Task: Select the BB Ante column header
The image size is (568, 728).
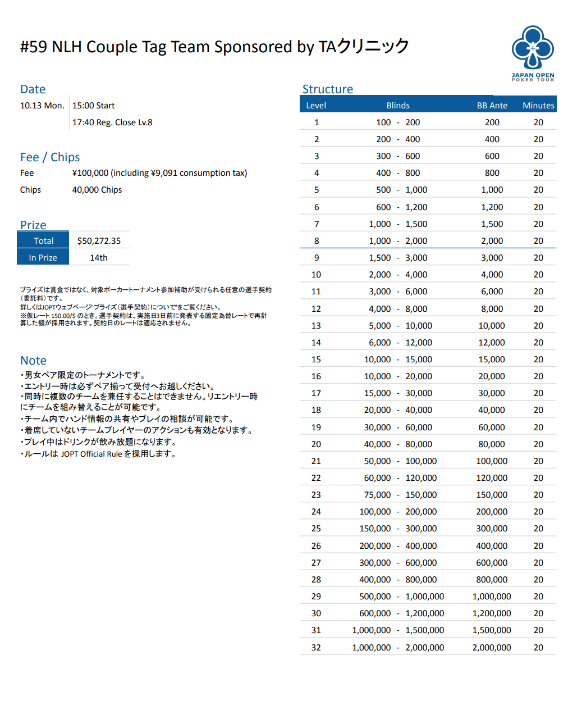Action: click(492, 105)
